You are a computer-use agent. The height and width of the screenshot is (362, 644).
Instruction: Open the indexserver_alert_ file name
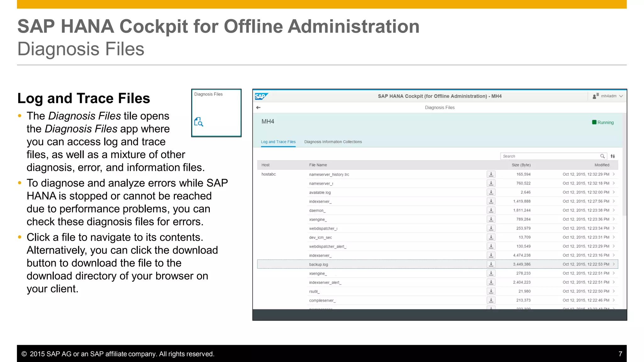click(325, 282)
